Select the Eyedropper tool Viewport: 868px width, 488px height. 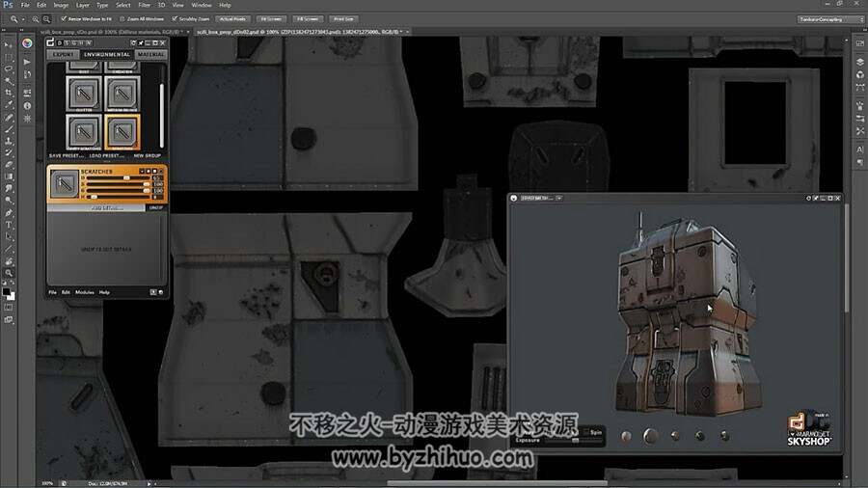tap(9, 105)
